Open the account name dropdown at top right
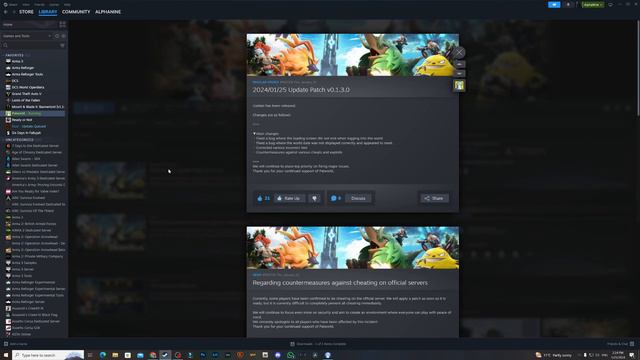Image resolution: width=640 pixels, height=360 pixels. tap(593, 4)
